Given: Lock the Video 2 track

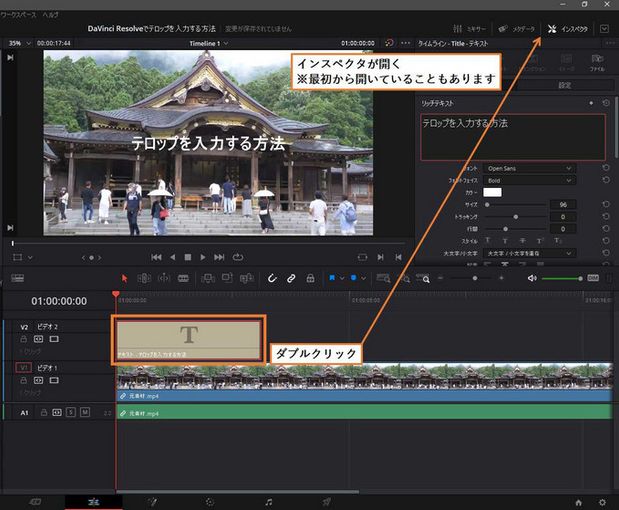Looking at the screenshot, I should click(x=24, y=339).
